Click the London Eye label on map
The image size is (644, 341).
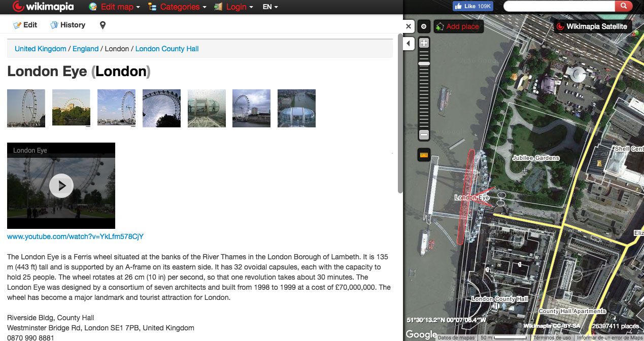[472, 197]
